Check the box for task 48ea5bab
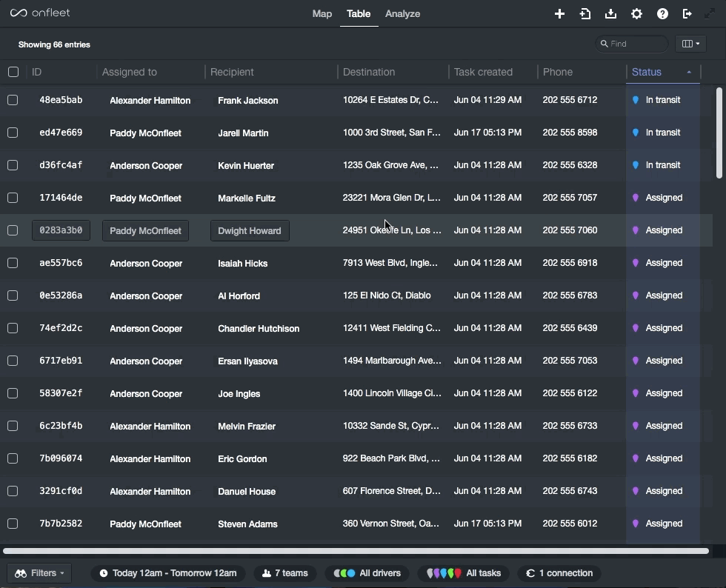Screen dimensions: 726x588 coord(13,100)
